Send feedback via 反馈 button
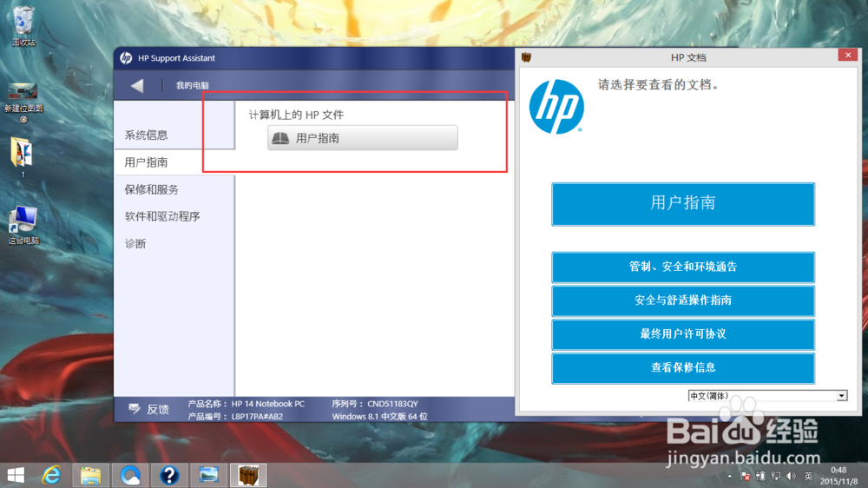 [x=149, y=409]
